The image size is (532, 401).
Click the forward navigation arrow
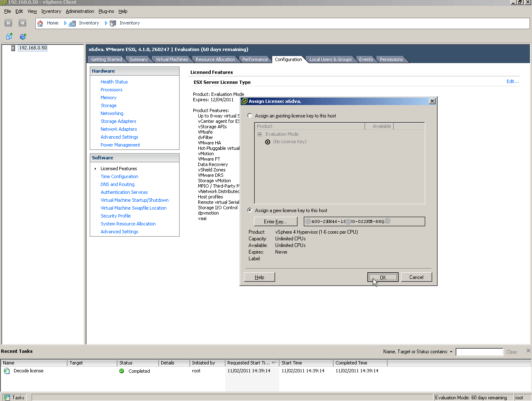tap(22, 23)
